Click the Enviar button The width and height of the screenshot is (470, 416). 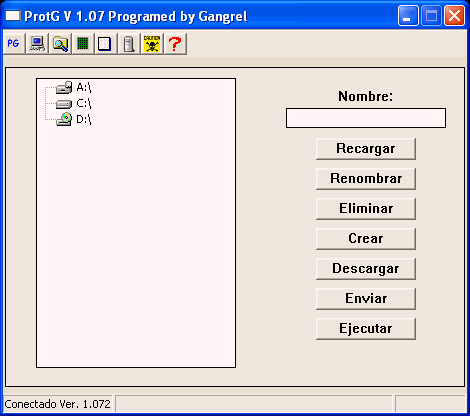(x=366, y=299)
